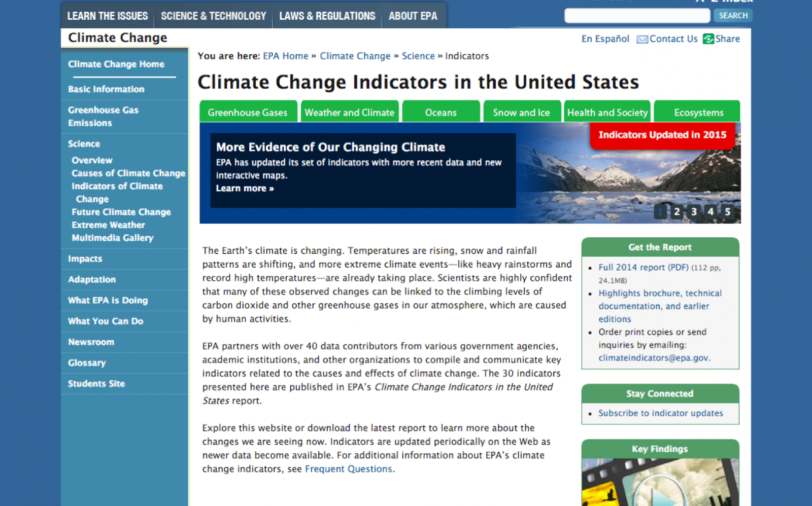This screenshot has width=812, height=506.
Task: Switch to the Oceans indicators tab
Action: 441,112
